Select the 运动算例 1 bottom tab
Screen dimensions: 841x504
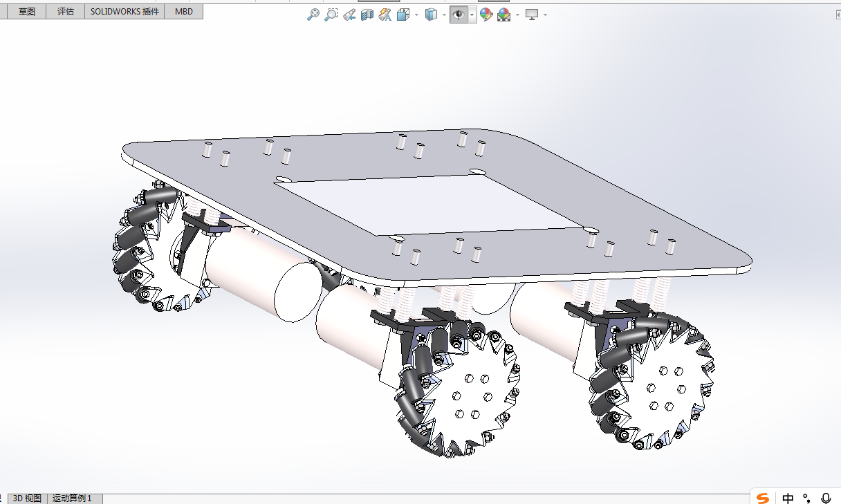tap(72, 498)
